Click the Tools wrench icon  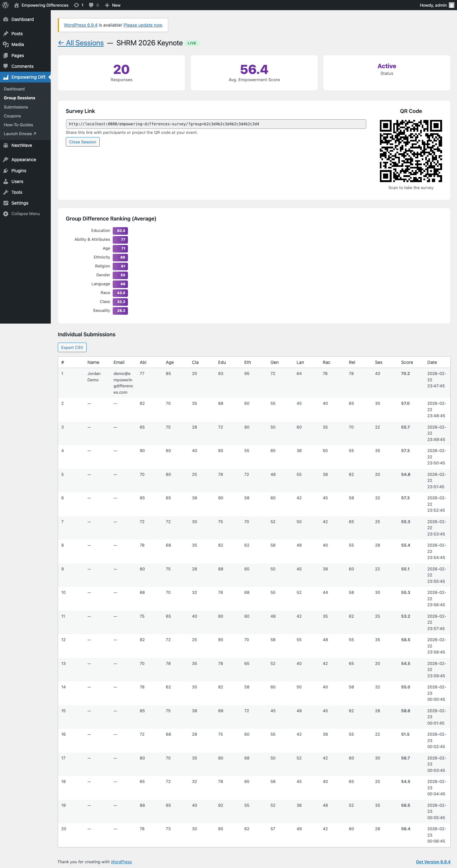point(6,192)
